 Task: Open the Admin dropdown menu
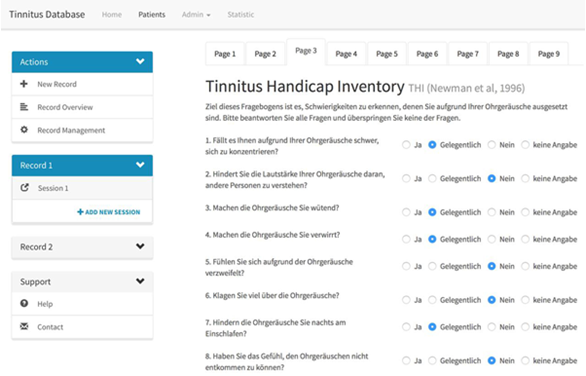click(x=196, y=15)
